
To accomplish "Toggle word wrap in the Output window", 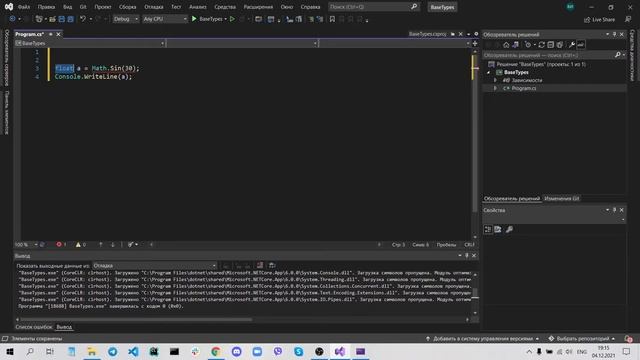I will point(272,265).
